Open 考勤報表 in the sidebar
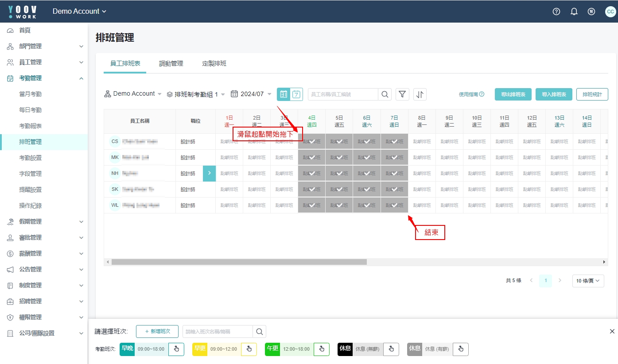This screenshot has width=618, height=364. 31,126
